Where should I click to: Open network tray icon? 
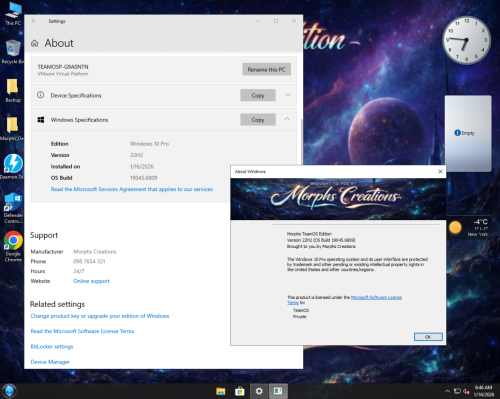click(457, 391)
